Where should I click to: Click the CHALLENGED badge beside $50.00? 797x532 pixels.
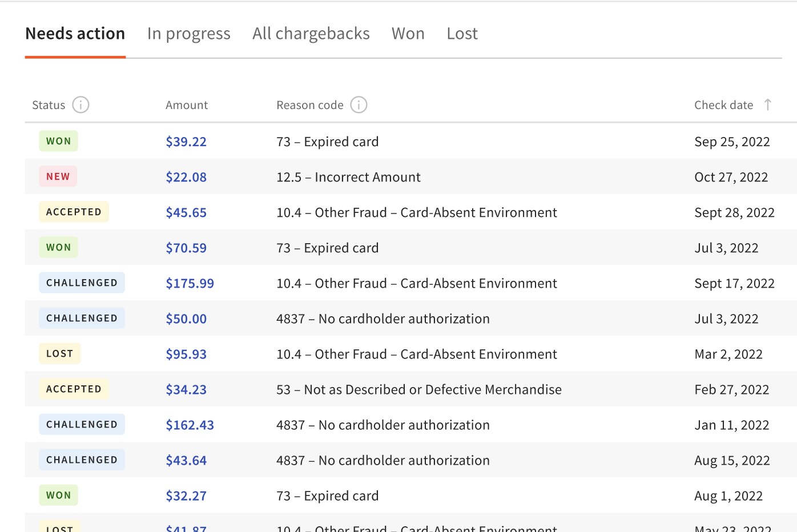coord(82,318)
